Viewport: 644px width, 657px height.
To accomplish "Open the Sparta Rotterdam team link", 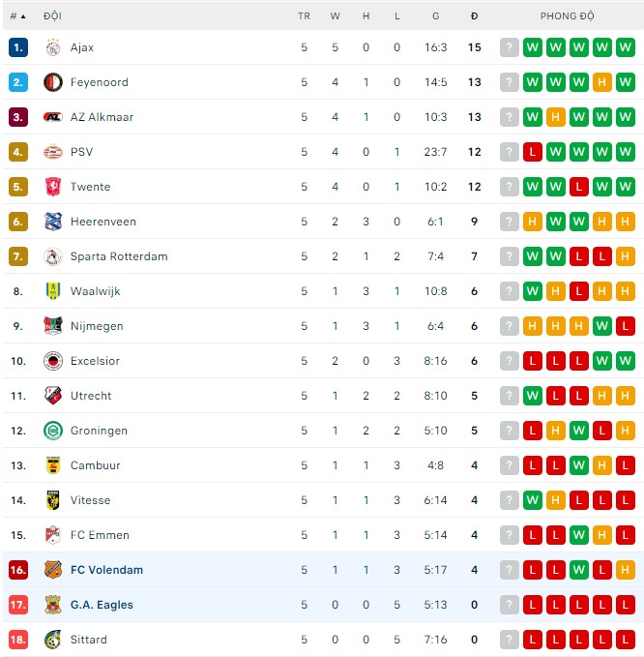I will (x=119, y=256).
